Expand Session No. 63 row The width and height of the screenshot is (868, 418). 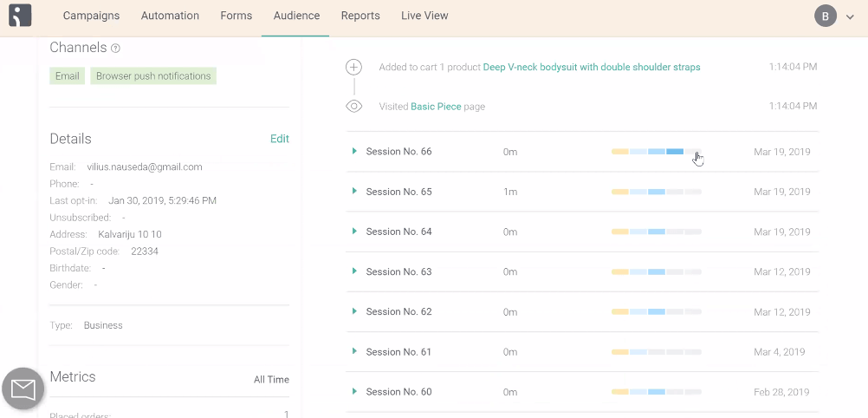354,271
